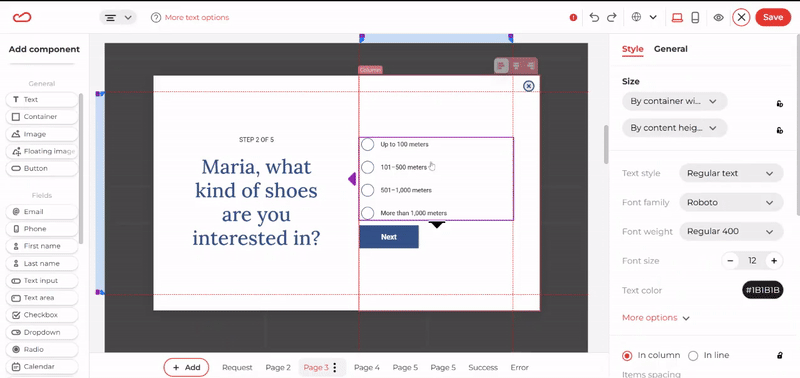
Task: Save the form
Action: click(773, 17)
